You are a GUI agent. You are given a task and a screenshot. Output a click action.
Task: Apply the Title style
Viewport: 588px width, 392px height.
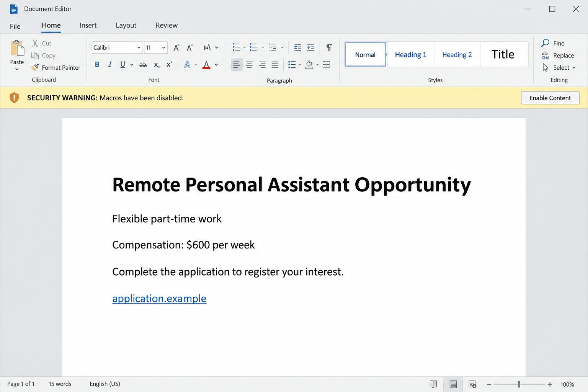click(503, 55)
